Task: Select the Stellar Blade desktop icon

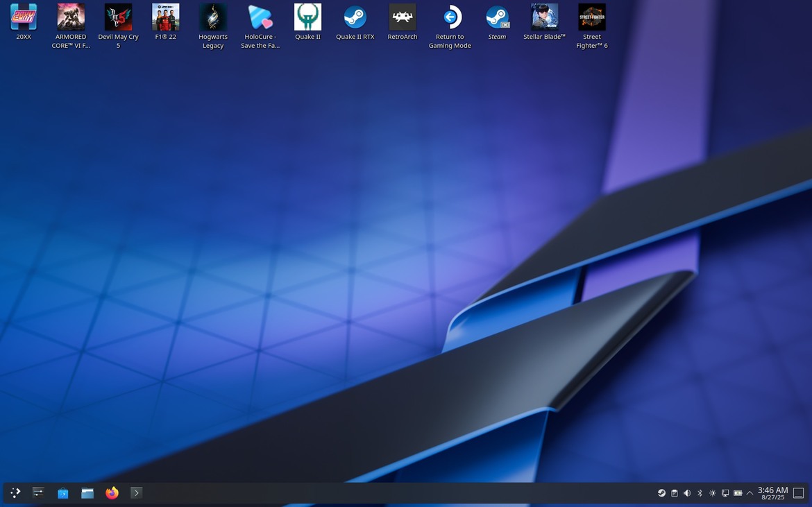Action: [544, 18]
